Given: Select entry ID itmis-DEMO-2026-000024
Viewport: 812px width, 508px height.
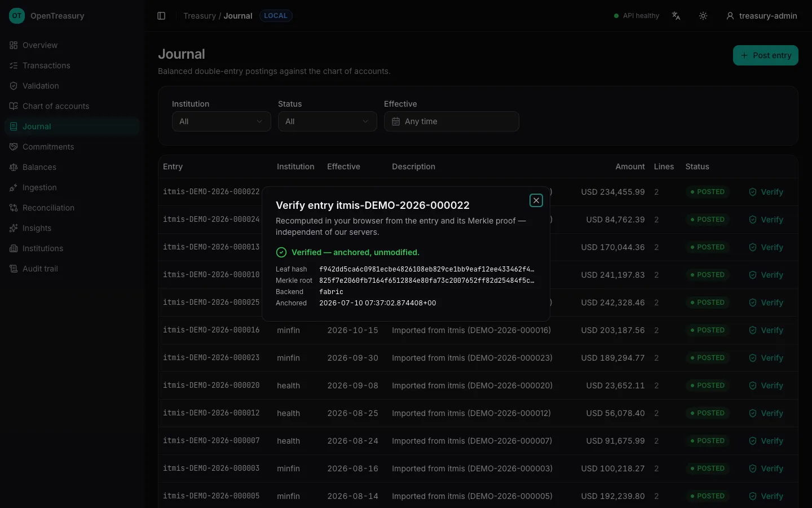Looking at the screenshot, I should [211, 220].
